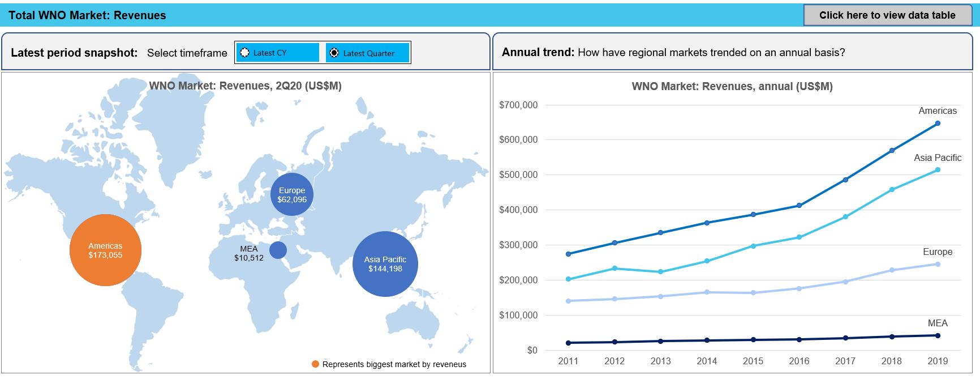Click the map chart title 'WNO Market: Revenues, 2Q20'
The width and height of the screenshot is (980, 379).
[x=245, y=86]
